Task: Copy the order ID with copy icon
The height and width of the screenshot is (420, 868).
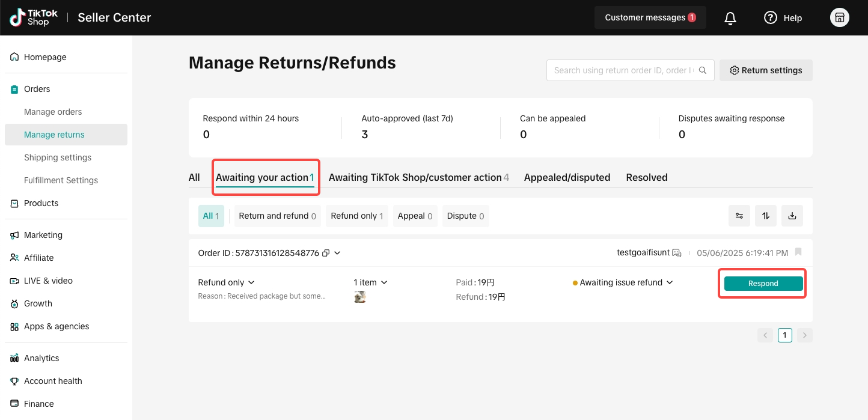Action: (326, 253)
